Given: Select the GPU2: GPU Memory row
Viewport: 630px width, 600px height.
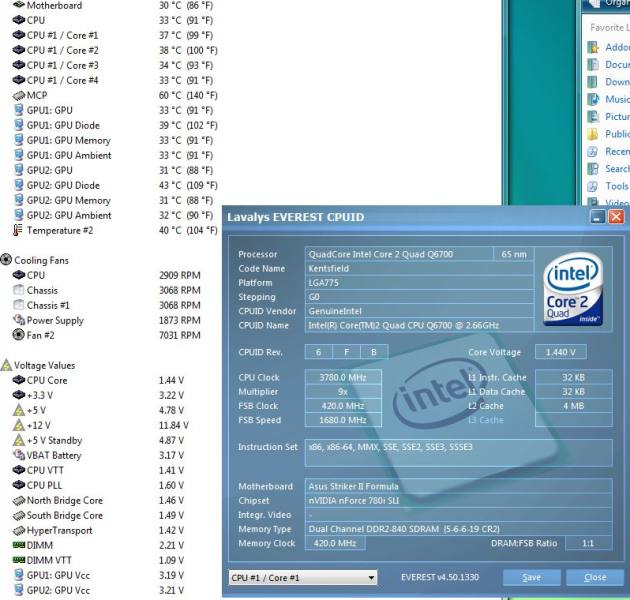Looking at the screenshot, I should [114, 201].
